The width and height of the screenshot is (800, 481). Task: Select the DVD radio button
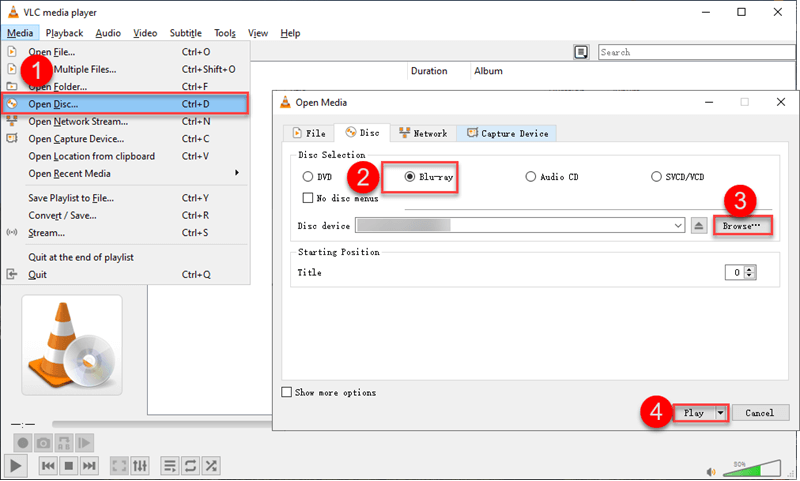(x=308, y=176)
